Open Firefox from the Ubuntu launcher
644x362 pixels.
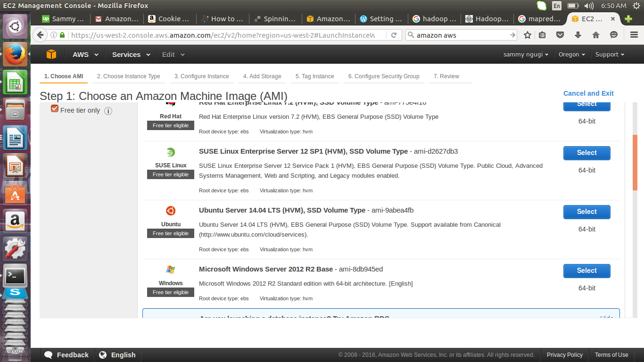coord(15,54)
